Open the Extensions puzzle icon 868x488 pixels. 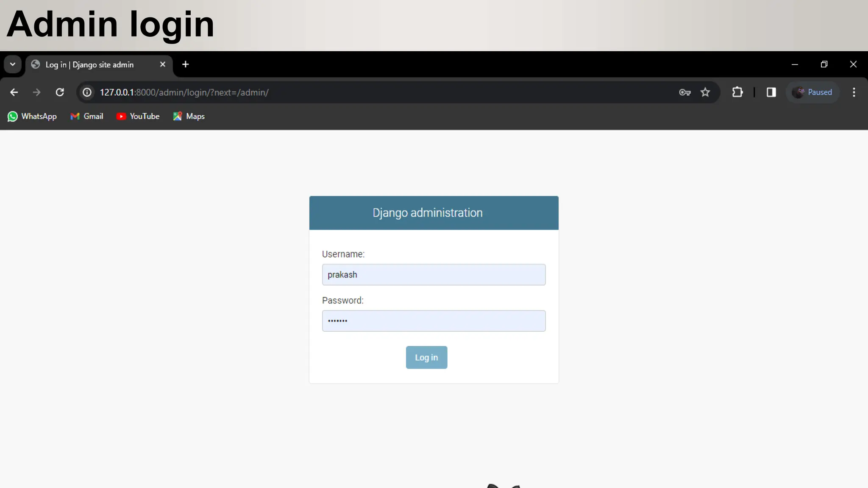[737, 92]
